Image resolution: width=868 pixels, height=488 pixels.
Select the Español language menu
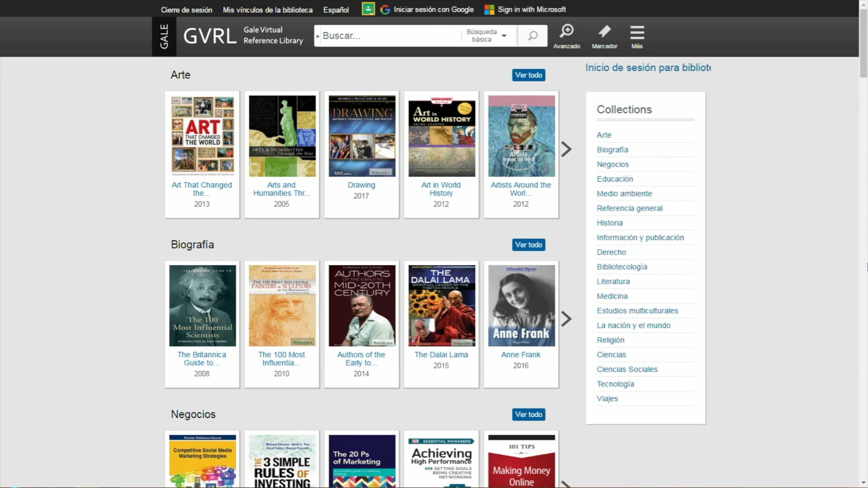pyautogui.click(x=336, y=10)
